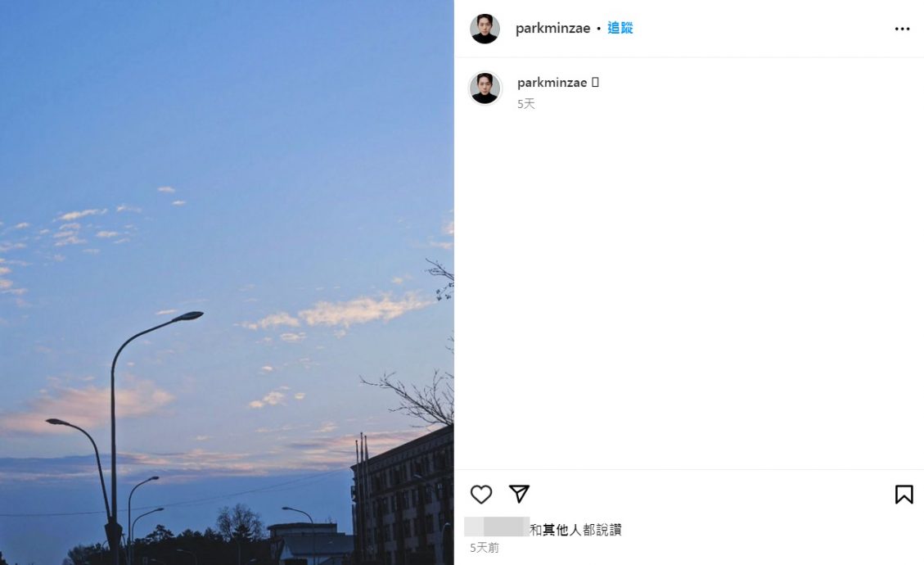Follow parkminzae via the blue 追蹤 link

pyautogui.click(x=620, y=28)
